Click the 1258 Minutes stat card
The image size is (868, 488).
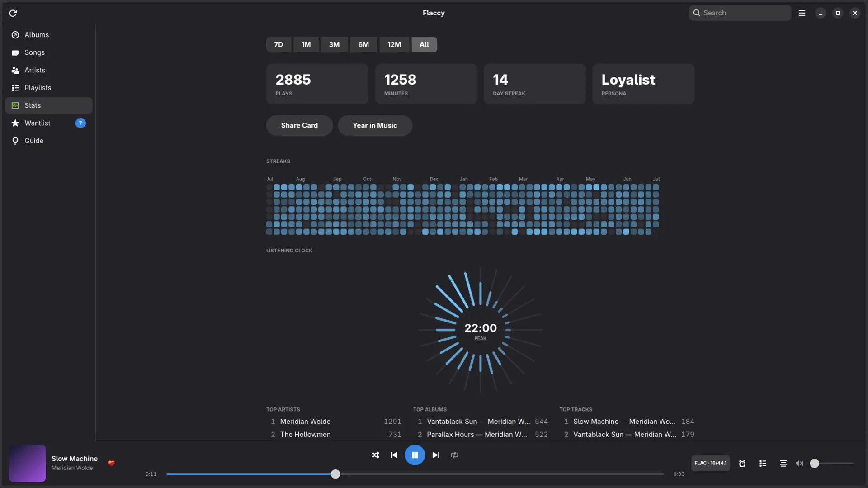pyautogui.click(x=426, y=84)
